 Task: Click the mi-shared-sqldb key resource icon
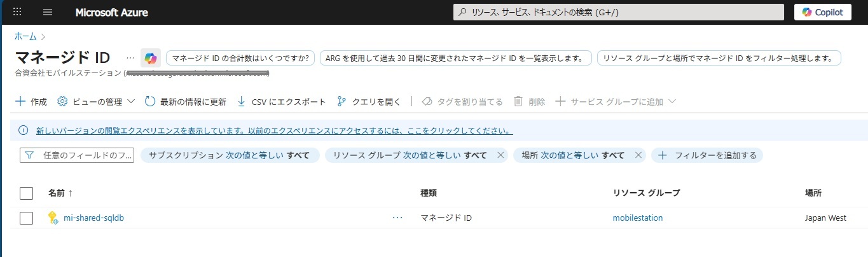(x=53, y=218)
